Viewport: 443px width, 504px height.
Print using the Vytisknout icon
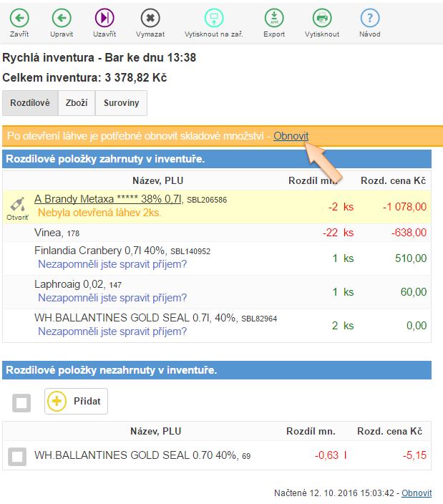pos(322,19)
